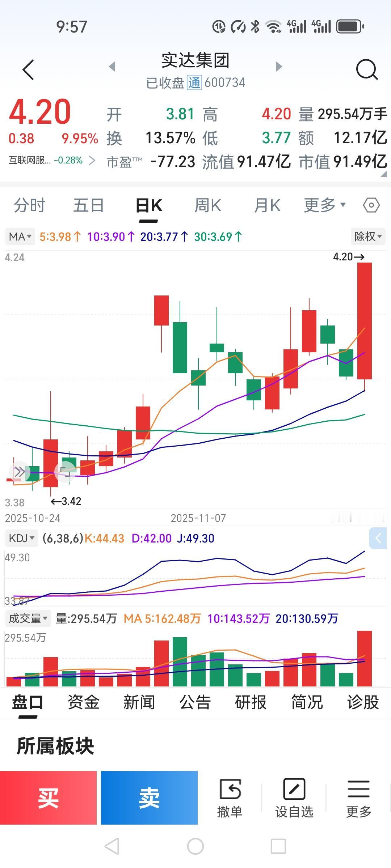
Task: Tap the back arrow icon
Action: click(28, 69)
